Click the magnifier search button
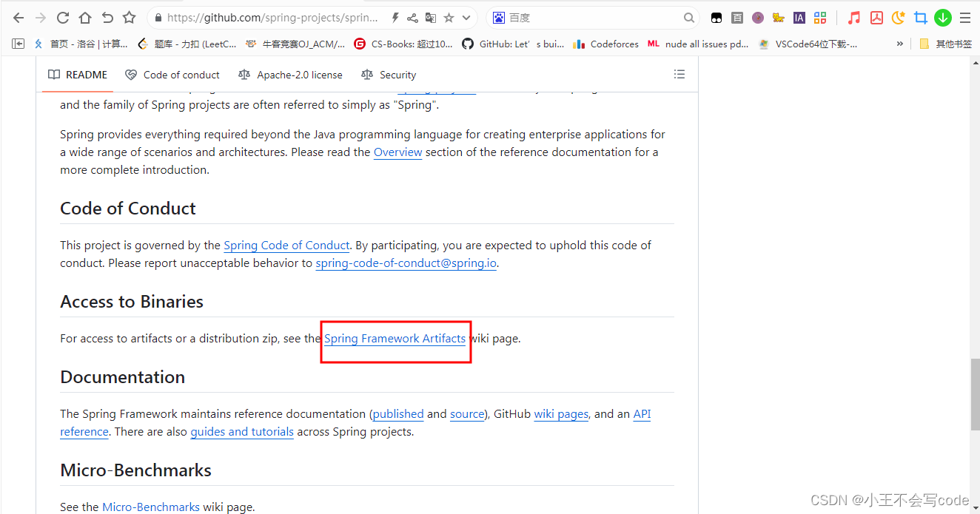980x514 pixels. 688,18
